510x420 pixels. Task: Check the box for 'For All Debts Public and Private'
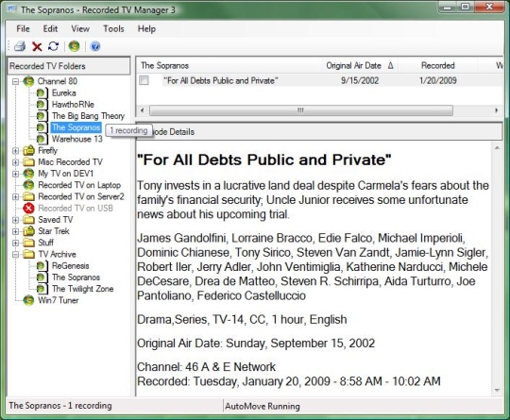point(144,80)
